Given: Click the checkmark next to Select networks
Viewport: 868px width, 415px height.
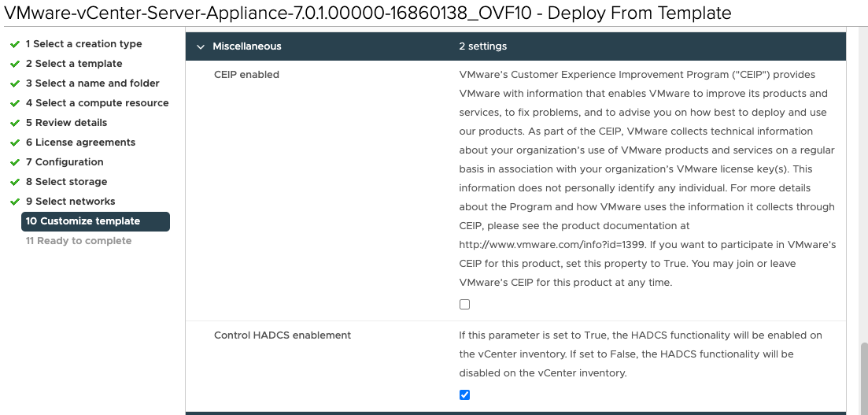Looking at the screenshot, I should [x=15, y=202].
